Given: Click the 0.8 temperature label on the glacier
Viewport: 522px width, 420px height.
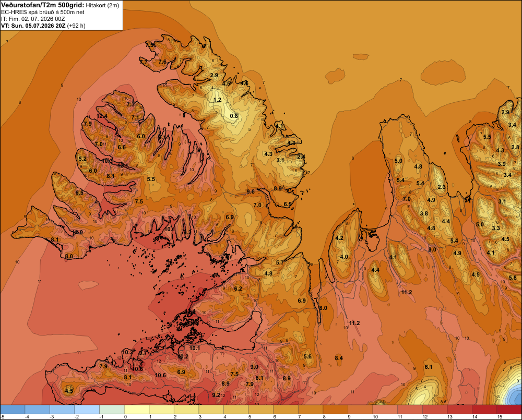Looking at the screenshot, I should [x=234, y=116].
